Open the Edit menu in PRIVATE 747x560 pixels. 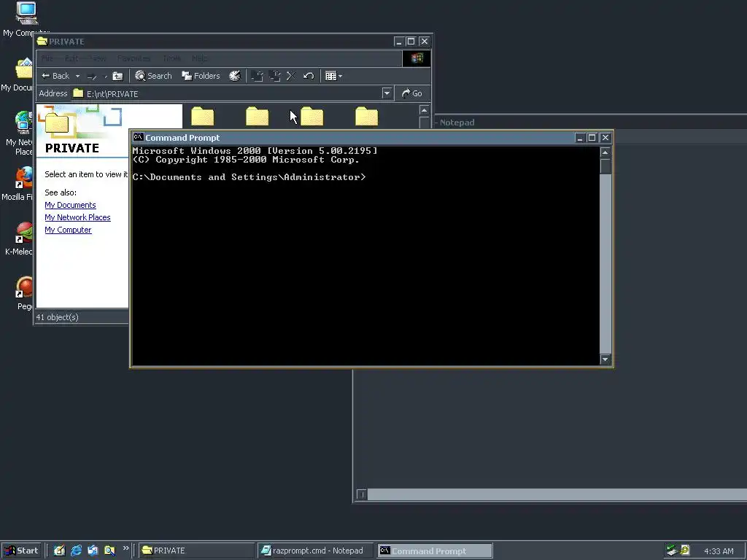[71, 58]
